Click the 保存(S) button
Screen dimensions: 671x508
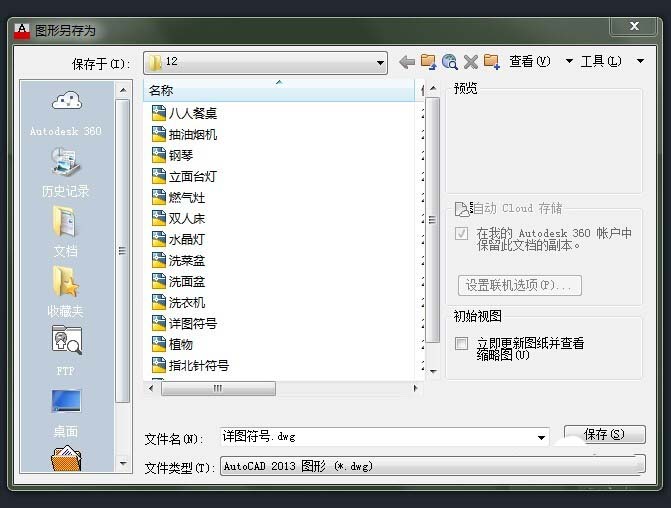pos(605,434)
